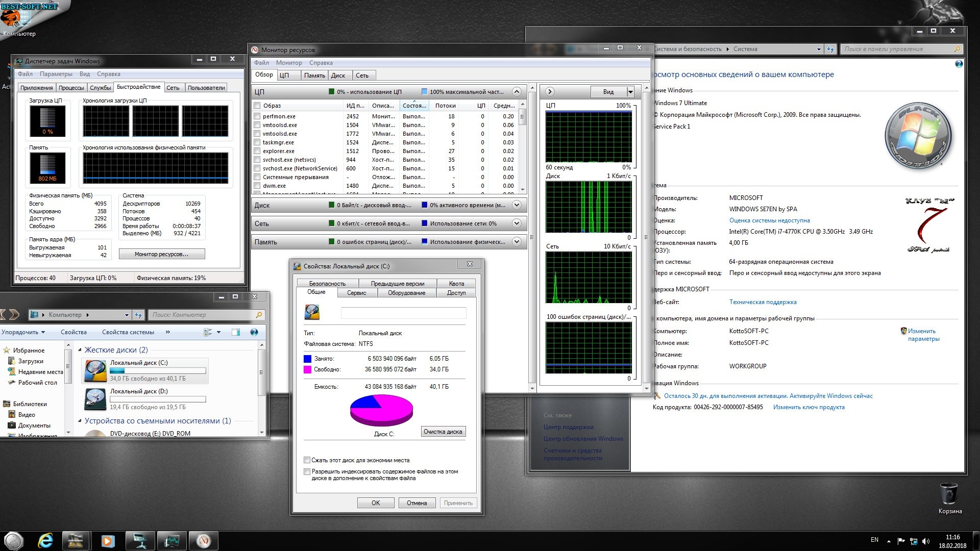This screenshot has height=551, width=980.
Task: Click the help icon in the Explorer toolbar
Action: pyautogui.click(x=254, y=332)
